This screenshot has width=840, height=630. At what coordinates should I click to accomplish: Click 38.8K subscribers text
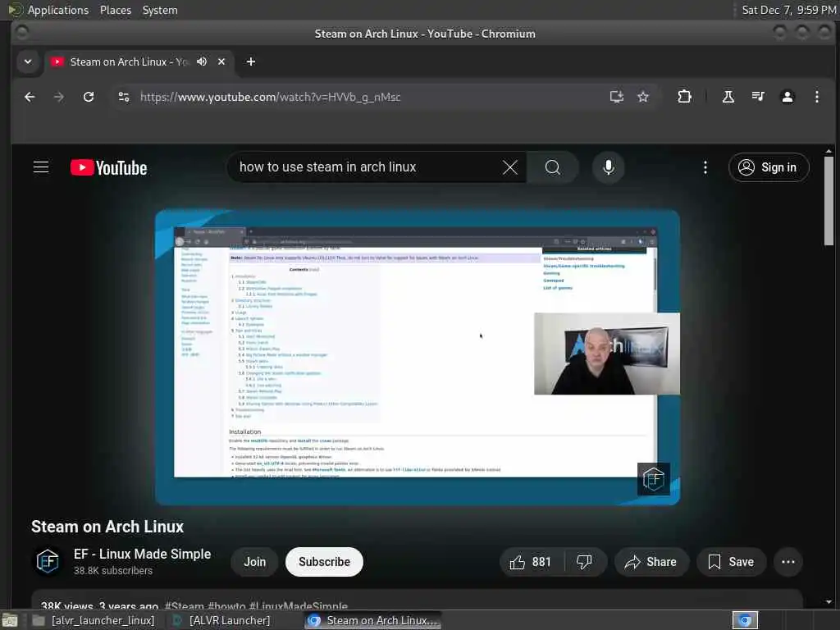[x=113, y=571]
